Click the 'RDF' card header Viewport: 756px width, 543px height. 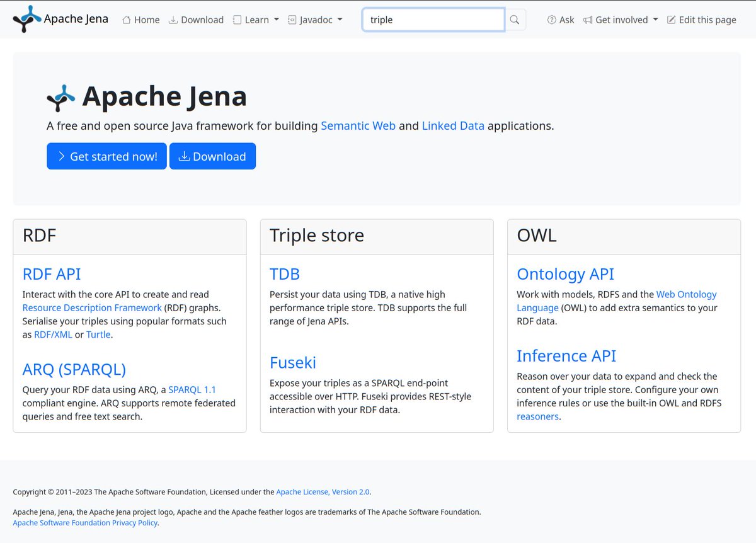pyautogui.click(x=130, y=237)
